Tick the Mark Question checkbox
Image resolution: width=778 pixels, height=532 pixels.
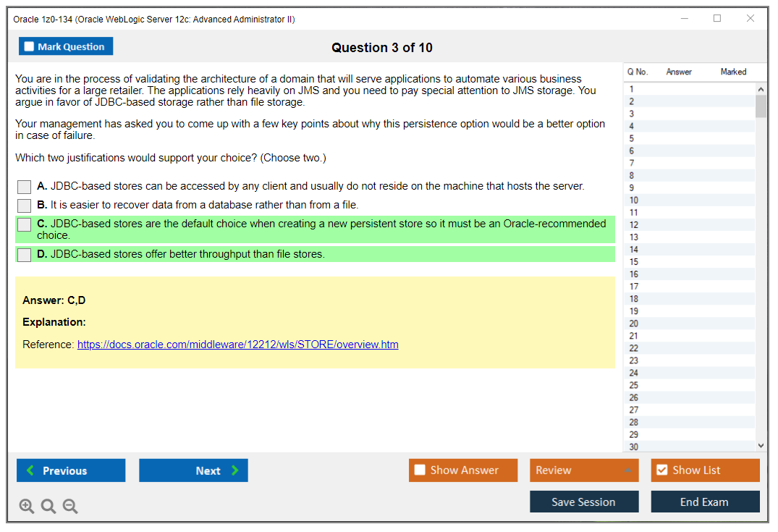pyautogui.click(x=29, y=46)
